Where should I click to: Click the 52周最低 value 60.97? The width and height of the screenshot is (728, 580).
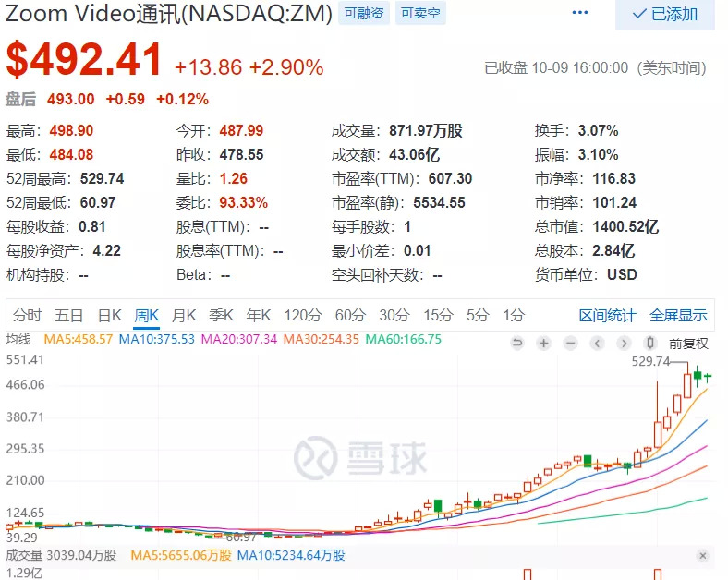98,203
